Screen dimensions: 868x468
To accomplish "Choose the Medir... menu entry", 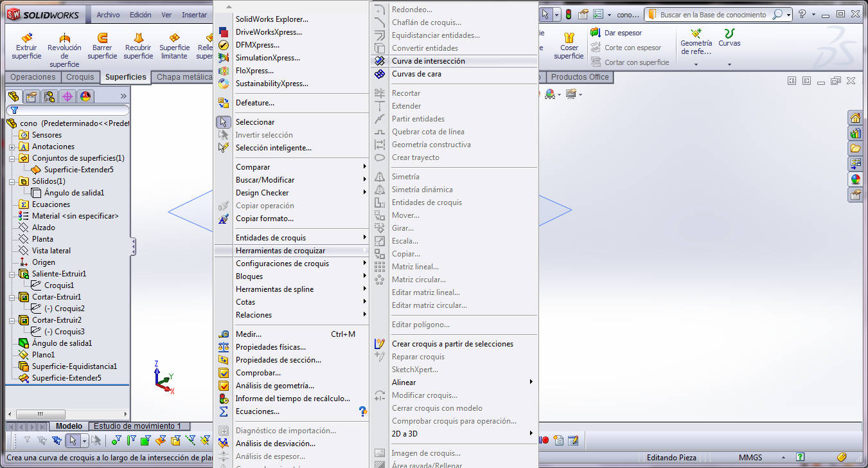I will pyautogui.click(x=292, y=334).
